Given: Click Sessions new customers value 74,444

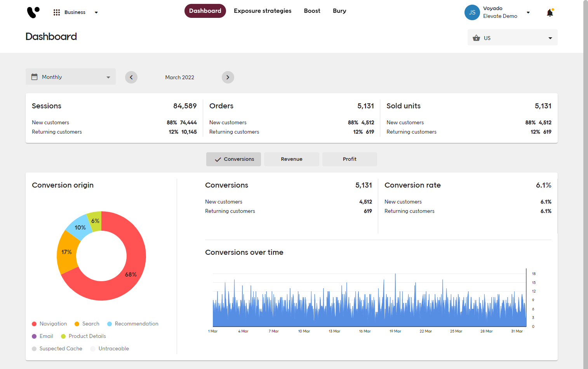Looking at the screenshot, I should click(188, 122).
